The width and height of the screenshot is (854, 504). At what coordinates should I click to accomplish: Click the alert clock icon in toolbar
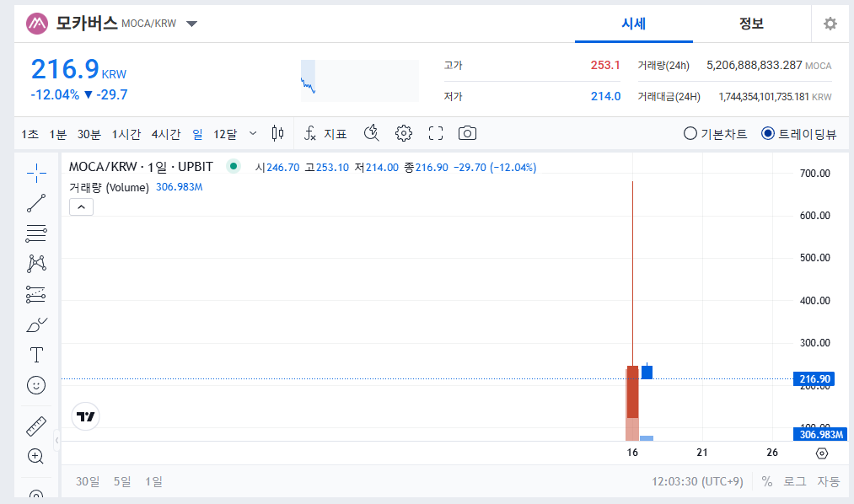372,133
